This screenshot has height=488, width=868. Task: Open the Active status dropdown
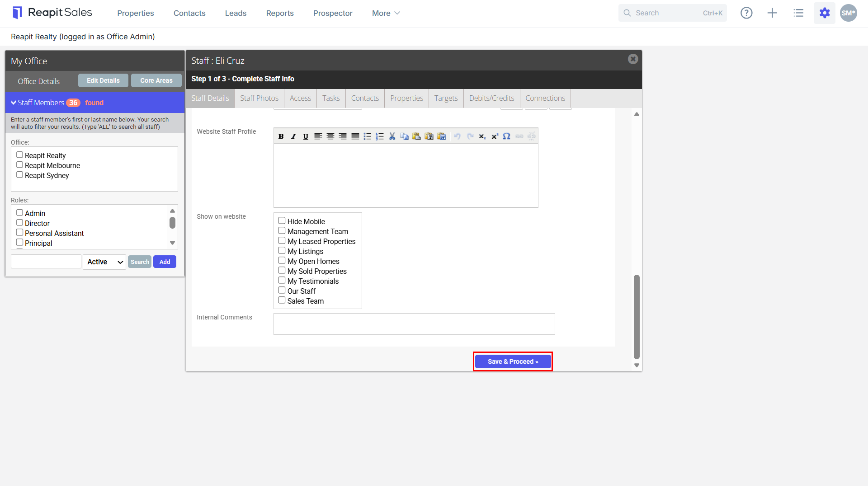pyautogui.click(x=104, y=262)
